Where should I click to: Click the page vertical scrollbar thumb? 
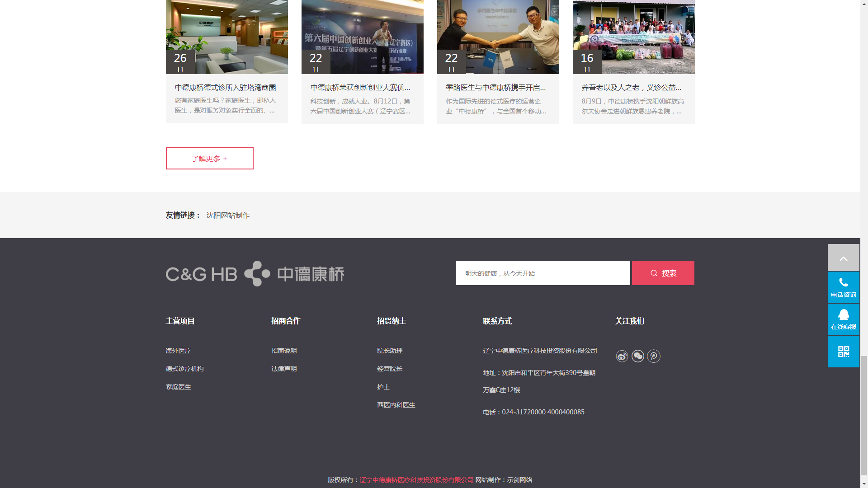point(864,416)
